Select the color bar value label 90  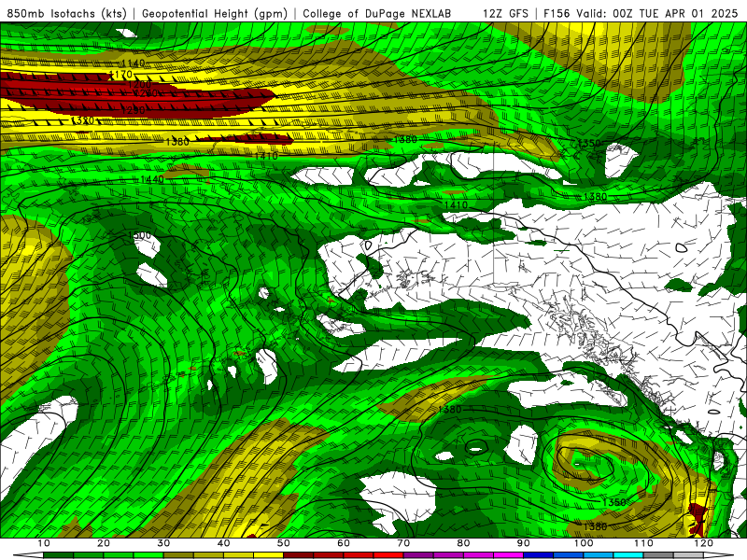click(x=524, y=543)
